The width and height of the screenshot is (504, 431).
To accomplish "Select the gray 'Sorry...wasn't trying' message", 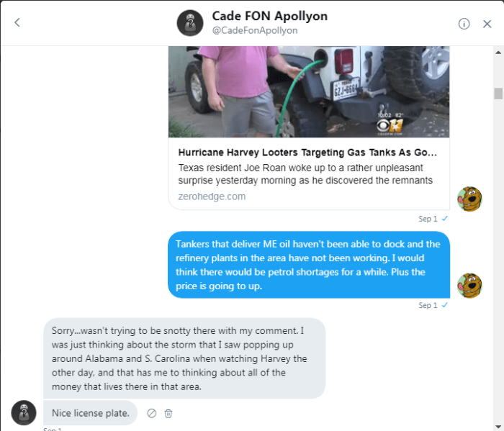I will click(184, 358).
